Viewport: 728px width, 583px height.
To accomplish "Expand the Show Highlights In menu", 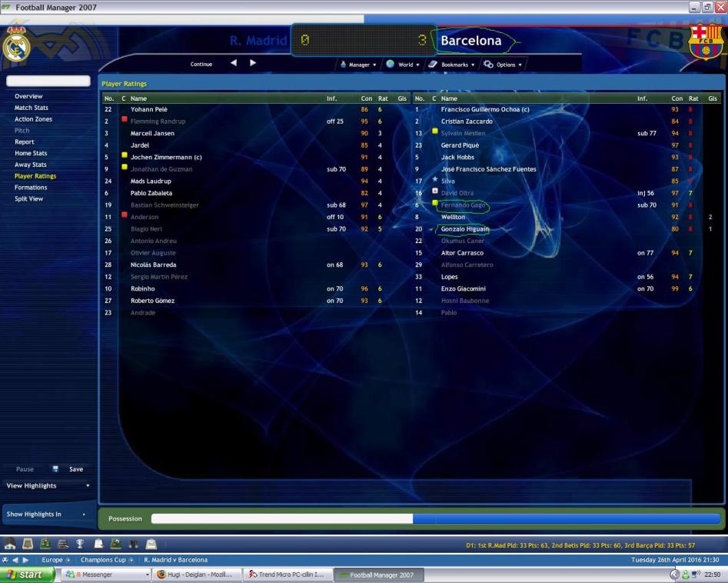I will [x=84, y=515].
